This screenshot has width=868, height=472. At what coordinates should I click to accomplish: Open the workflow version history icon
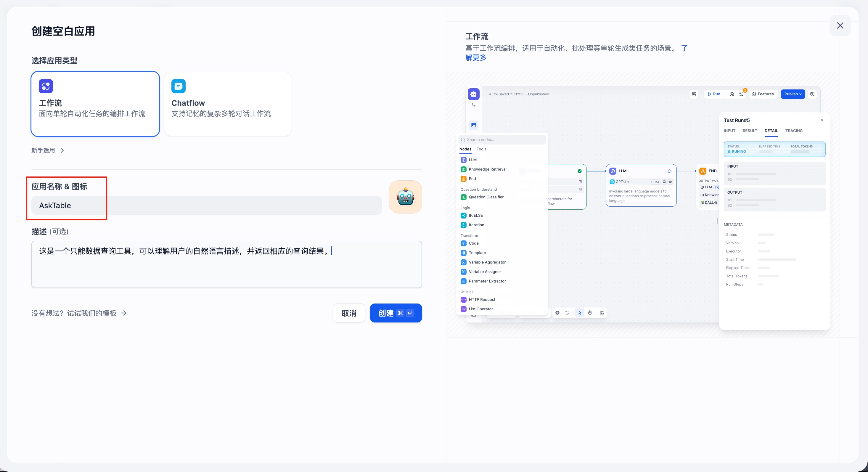click(812, 94)
